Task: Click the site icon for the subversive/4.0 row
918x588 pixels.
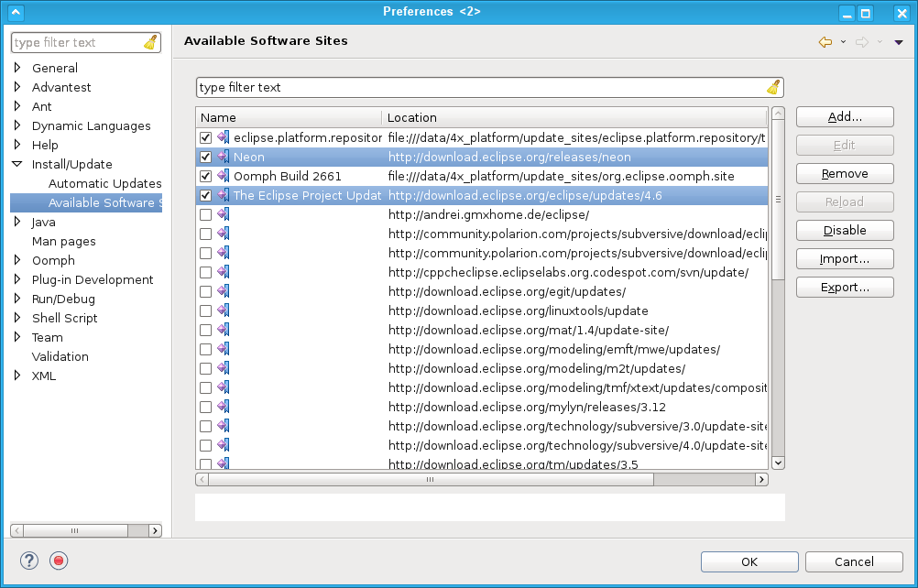Action: 223,444
